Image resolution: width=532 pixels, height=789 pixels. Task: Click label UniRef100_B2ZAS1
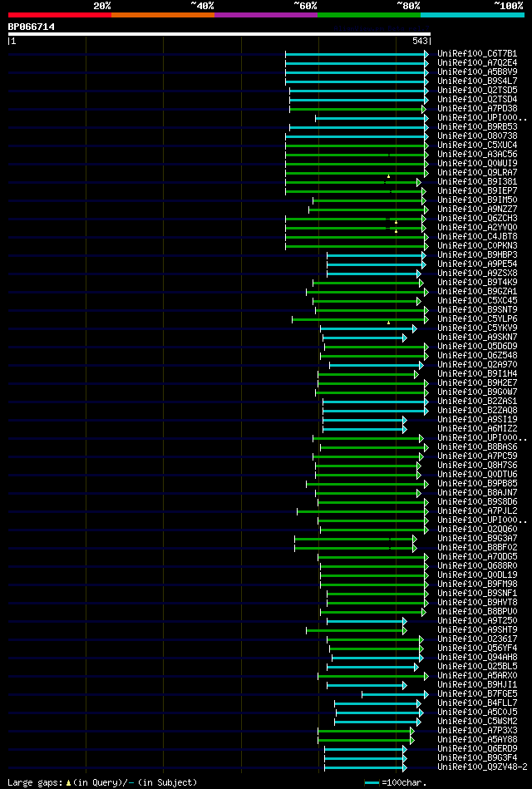pos(477,401)
